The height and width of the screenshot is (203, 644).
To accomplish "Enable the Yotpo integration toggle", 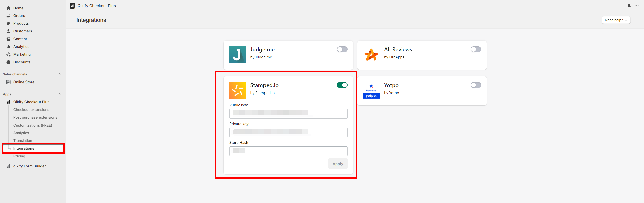I will click(x=476, y=85).
